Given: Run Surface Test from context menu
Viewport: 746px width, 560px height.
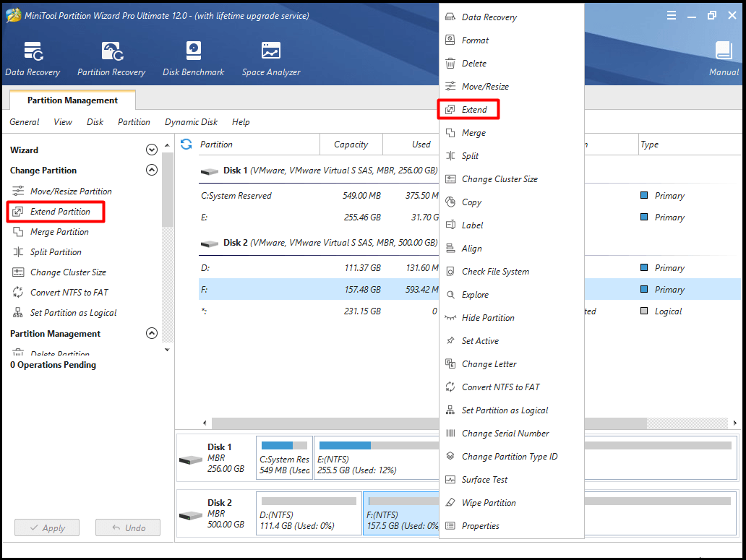Looking at the screenshot, I should 512,480.
